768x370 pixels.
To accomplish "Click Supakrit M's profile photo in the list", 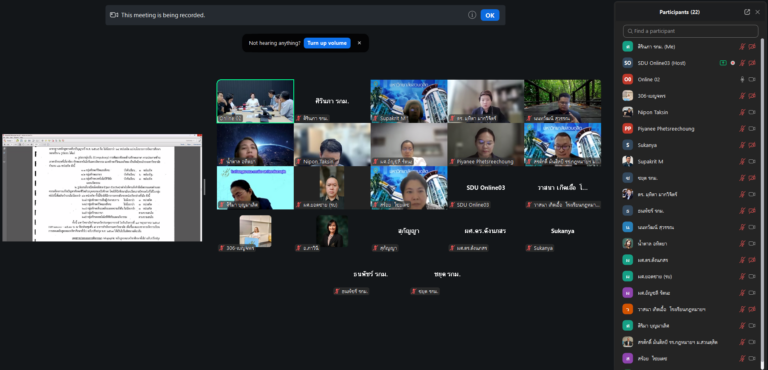I will coord(627,162).
